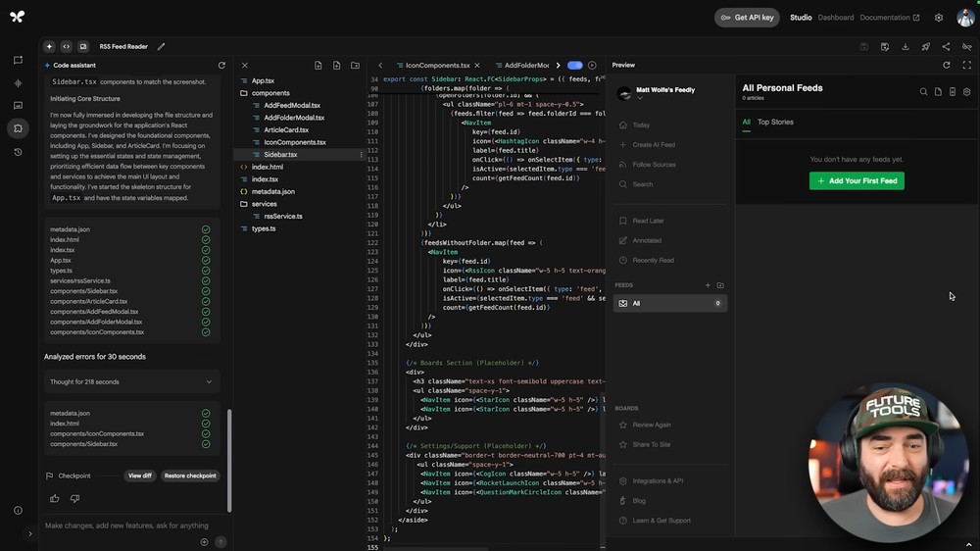980x551 pixels.
Task: Click Add Your First Feed button
Action: click(857, 180)
